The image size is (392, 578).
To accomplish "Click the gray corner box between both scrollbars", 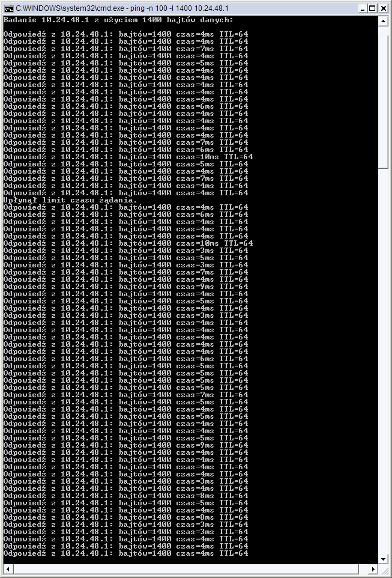I will click(x=383, y=569).
